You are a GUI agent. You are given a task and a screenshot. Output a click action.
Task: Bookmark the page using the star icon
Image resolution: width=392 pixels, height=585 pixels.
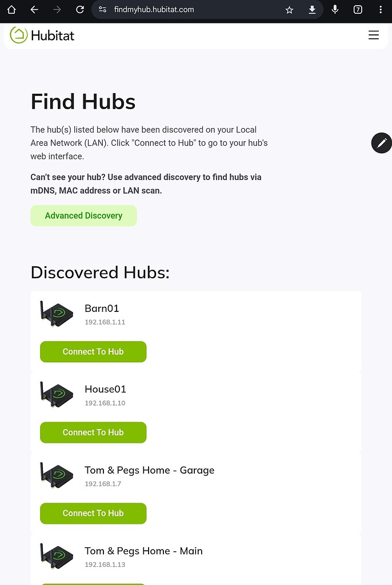pyautogui.click(x=289, y=10)
